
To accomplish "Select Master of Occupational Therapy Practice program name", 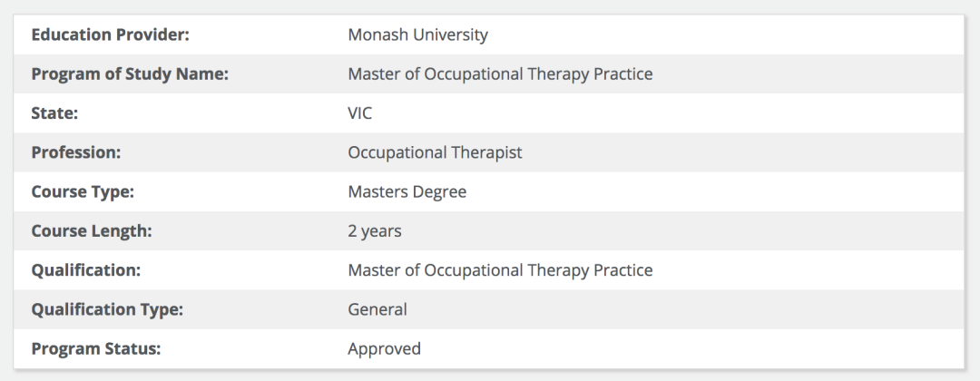I will tap(500, 74).
